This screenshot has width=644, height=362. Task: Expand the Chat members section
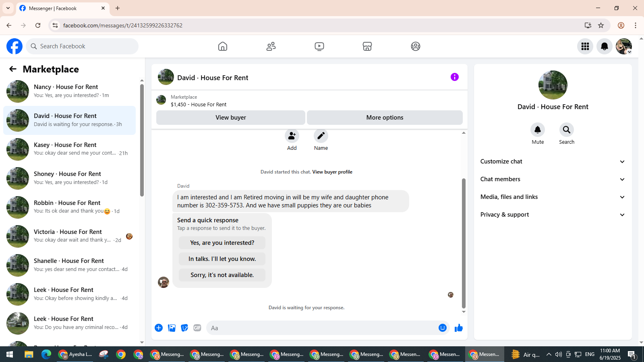(553, 179)
